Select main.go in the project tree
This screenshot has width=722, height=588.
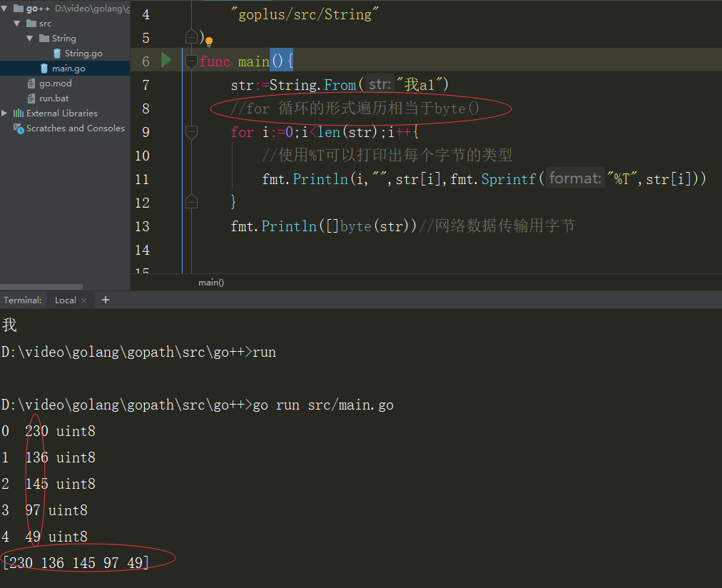(x=68, y=68)
